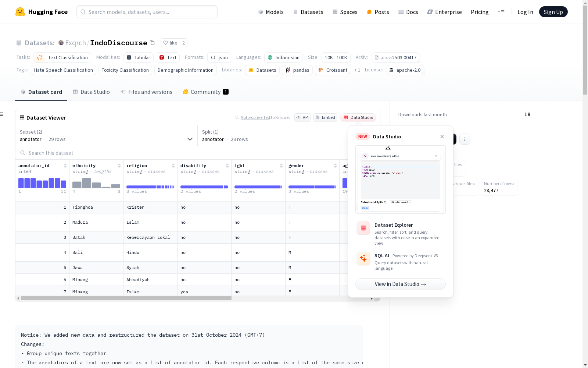Filter by pandas library tag

coord(297,70)
